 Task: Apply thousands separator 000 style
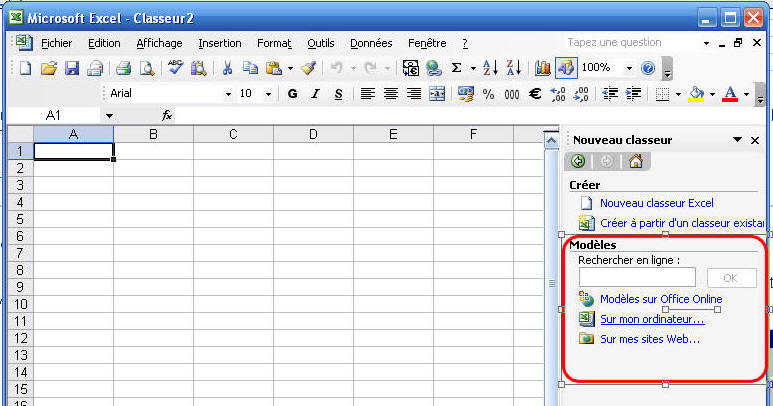pyautogui.click(x=512, y=94)
